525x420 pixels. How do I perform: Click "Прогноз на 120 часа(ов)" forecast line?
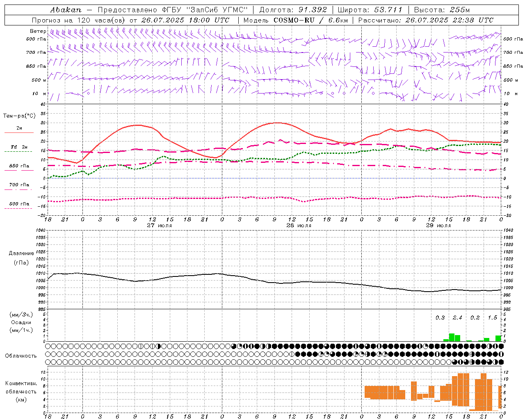[x=79, y=20]
